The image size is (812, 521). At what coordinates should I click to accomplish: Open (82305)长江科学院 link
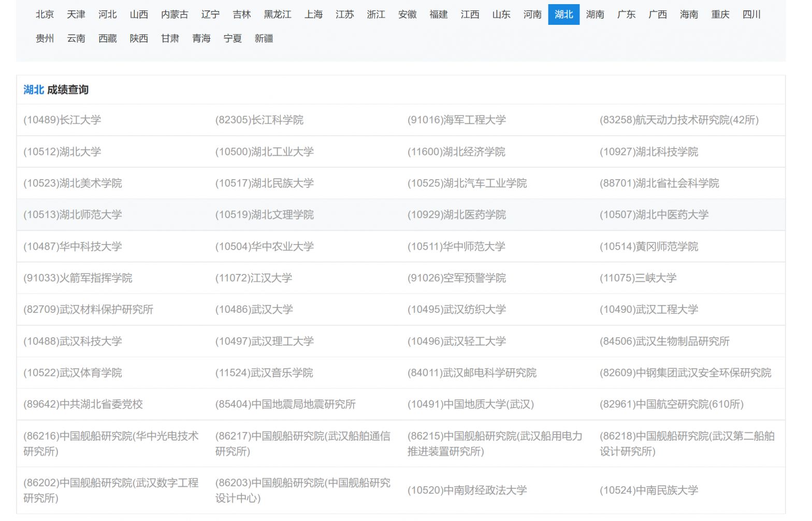pos(259,120)
